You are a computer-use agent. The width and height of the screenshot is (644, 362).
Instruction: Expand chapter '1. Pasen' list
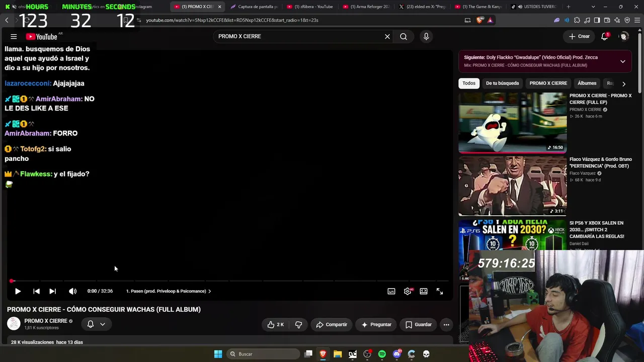point(169,291)
